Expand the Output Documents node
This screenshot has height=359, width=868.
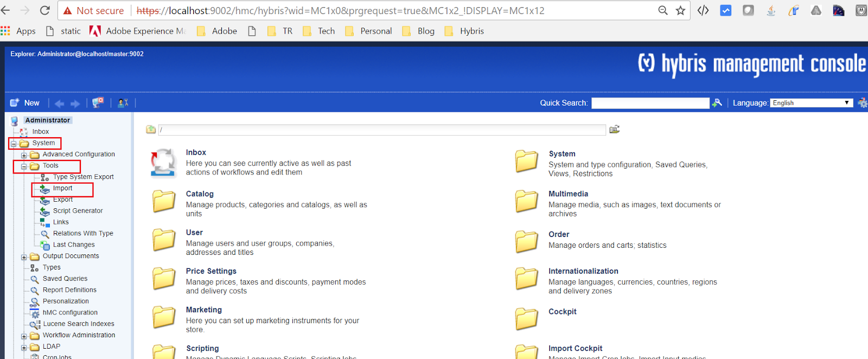point(24,257)
